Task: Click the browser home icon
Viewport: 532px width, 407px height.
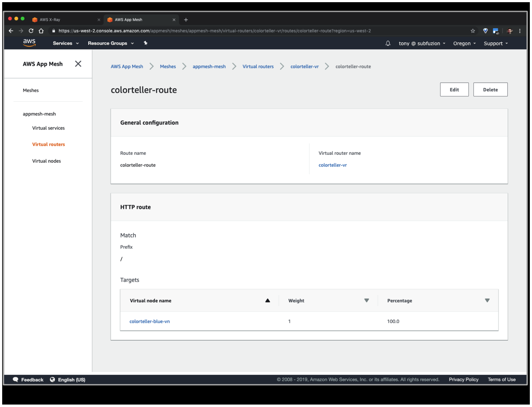Action: (x=41, y=31)
